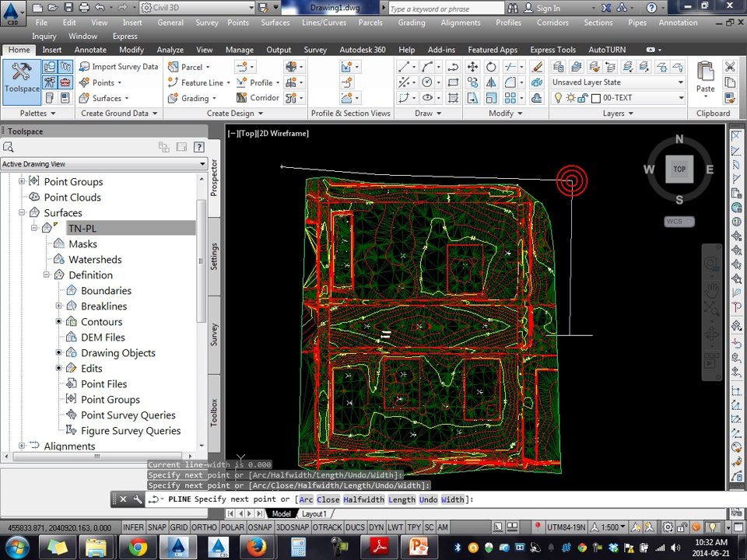Image resolution: width=747 pixels, height=560 pixels.
Task: Click the Width option in the command line
Action: click(452, 499)
